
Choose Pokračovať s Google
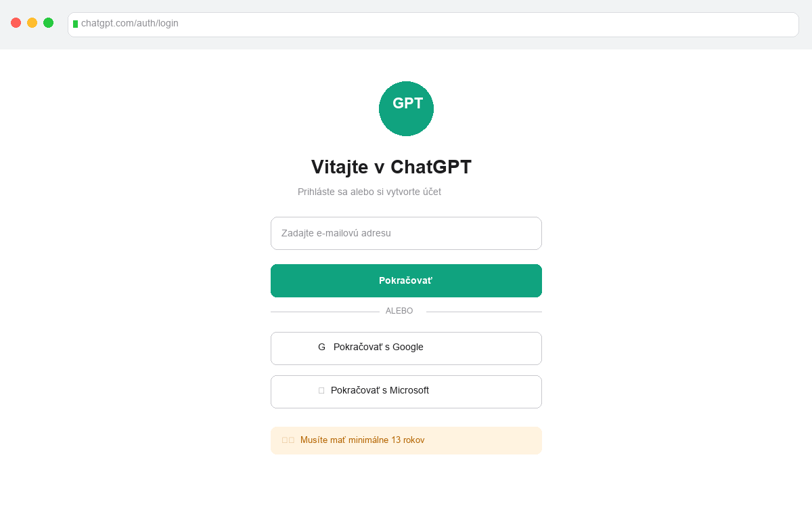click(406, 347)
